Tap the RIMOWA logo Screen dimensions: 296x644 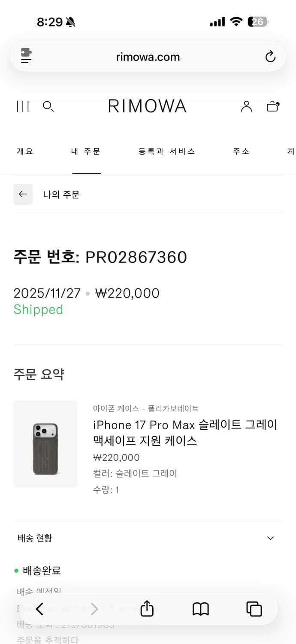click(147, 106)
